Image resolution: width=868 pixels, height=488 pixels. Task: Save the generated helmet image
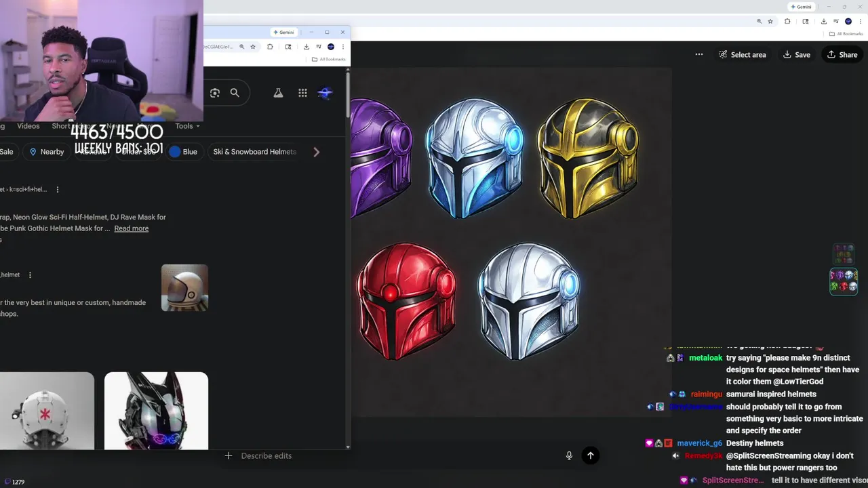(797, 55)
